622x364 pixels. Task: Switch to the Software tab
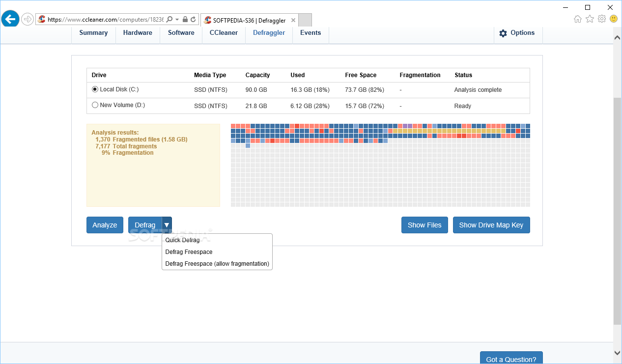pos(181,33)
